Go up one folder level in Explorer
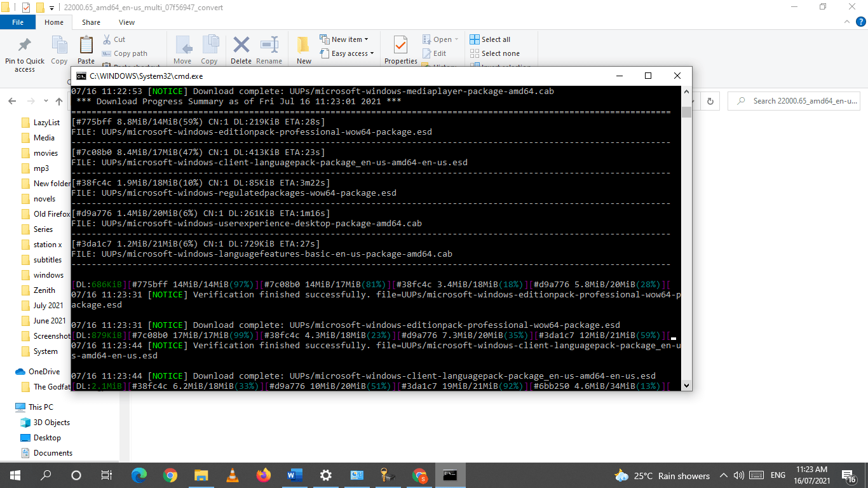Viewport: 868px width, 488px height. coord(59,101)
